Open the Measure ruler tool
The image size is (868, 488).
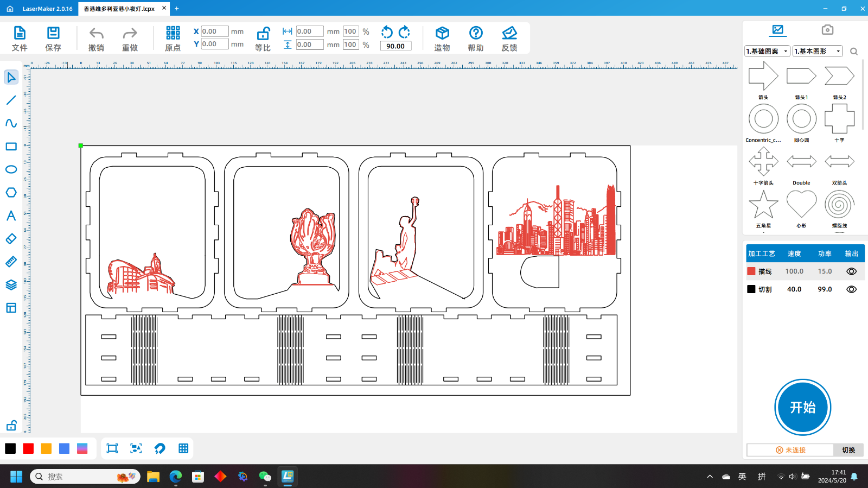point(11,262)
